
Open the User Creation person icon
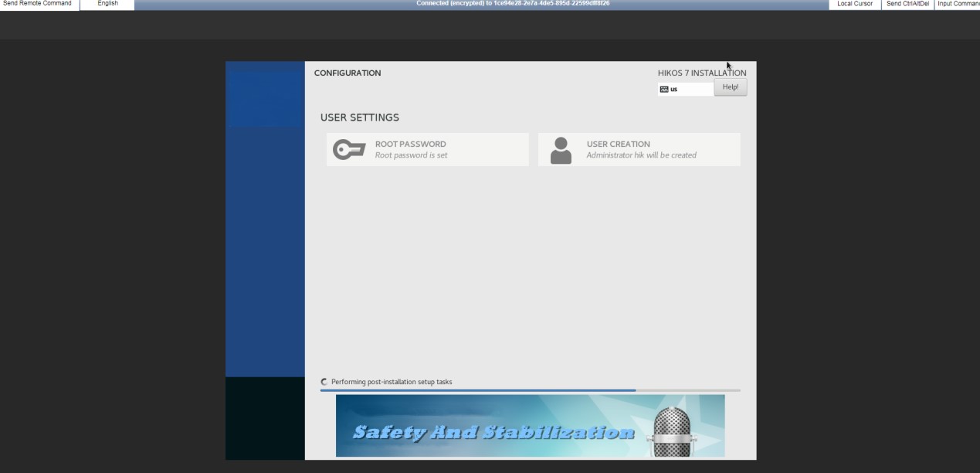tap(561, 150)
